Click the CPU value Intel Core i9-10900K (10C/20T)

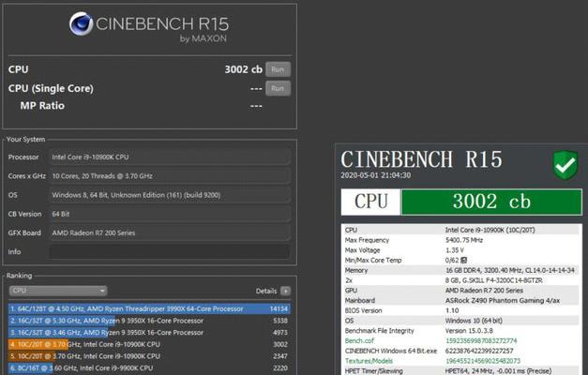pyautogui.click(x=490, y=230)
